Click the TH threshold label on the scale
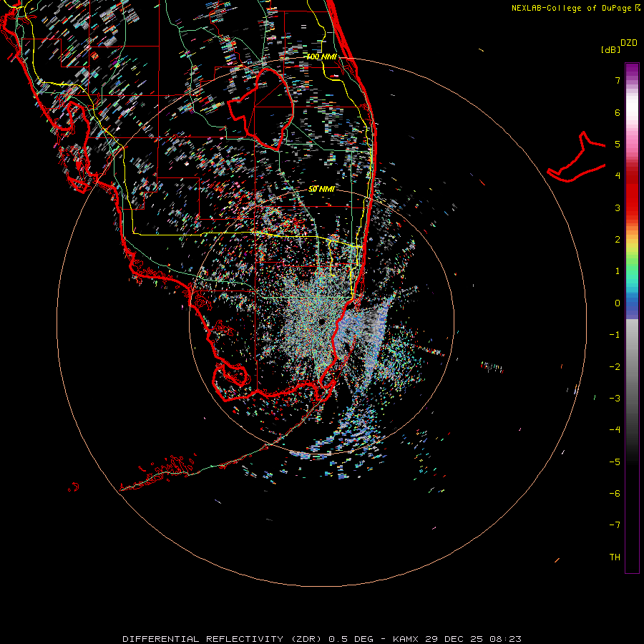The image size is (644, 644). coord(615,557)
